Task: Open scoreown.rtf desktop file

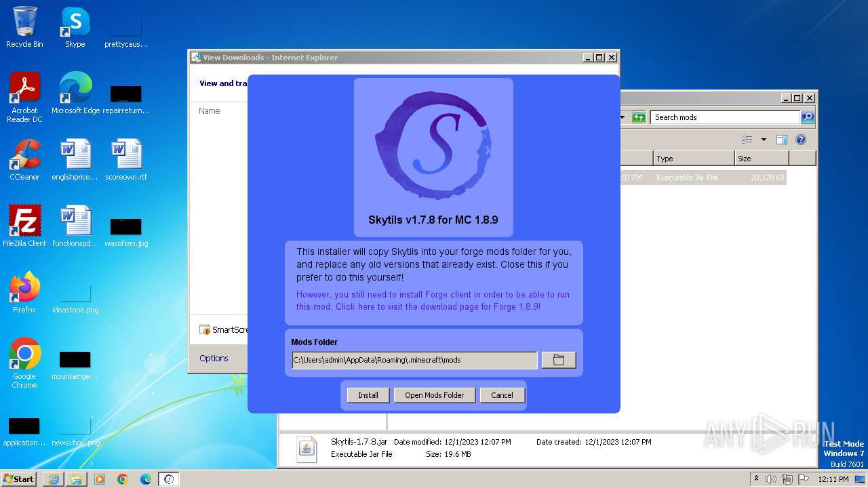Action: (126, 160)
